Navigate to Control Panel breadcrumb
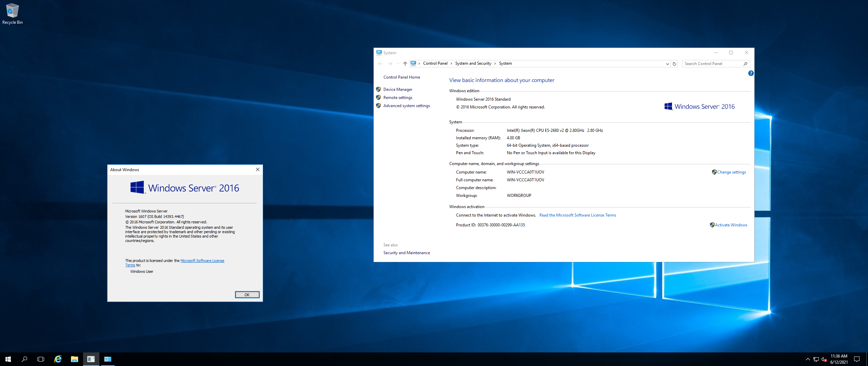 (x=435, y=63)
